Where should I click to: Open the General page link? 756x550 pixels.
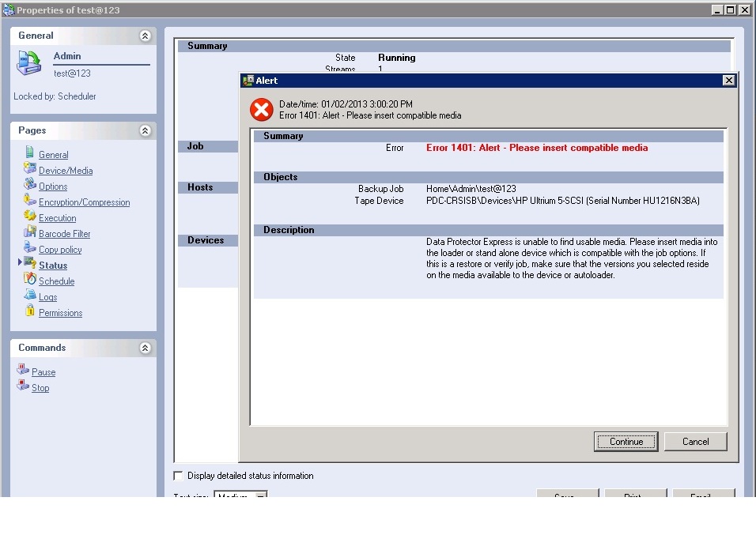tap(54, 155)
